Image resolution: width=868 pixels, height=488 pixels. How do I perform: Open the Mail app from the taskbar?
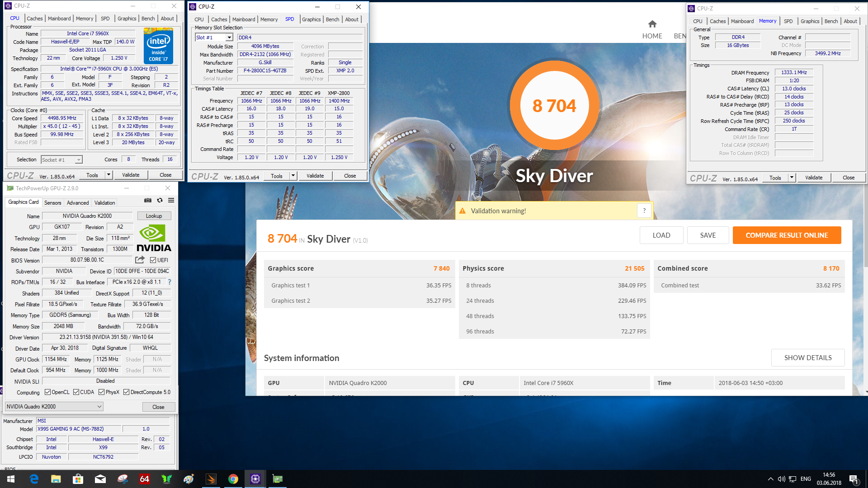(100, 479)
